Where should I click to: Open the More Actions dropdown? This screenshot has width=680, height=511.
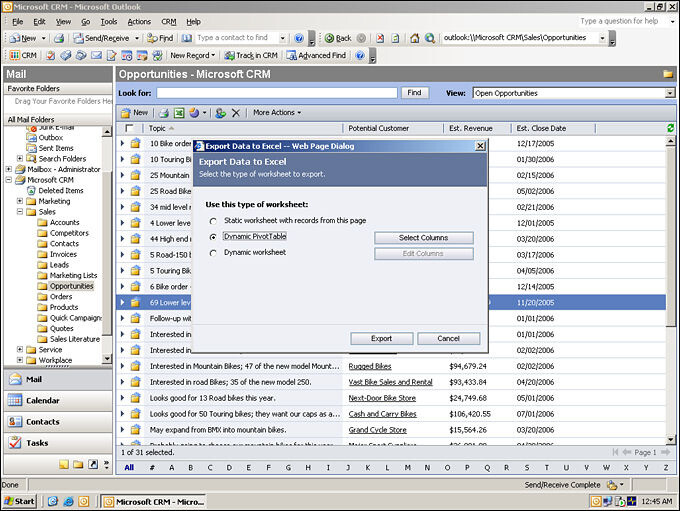[x=277, y=113]
